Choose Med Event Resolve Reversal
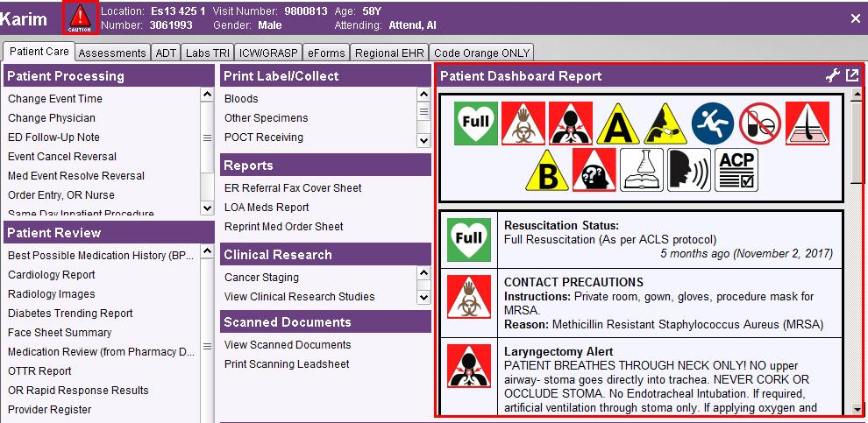 (x=75, y=176)
